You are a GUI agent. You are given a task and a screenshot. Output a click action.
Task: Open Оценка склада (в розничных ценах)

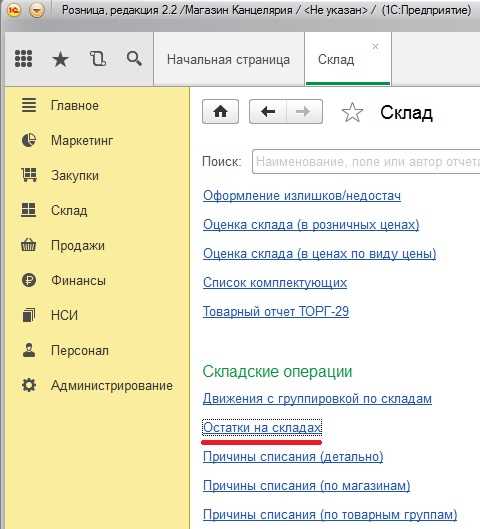click(x=311, y=225)
